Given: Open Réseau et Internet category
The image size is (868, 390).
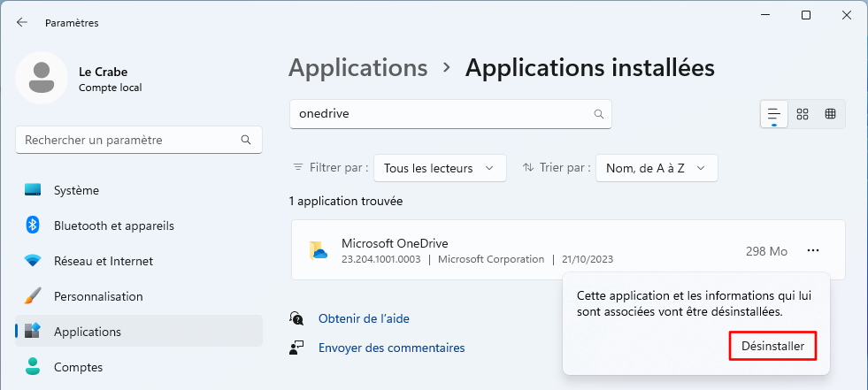Looking at the screenshot, I should tap(139, 261).
